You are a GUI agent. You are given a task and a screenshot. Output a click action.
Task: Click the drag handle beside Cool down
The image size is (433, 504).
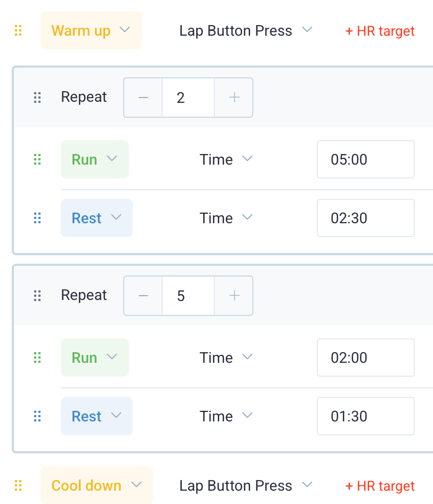coord(18,485)
